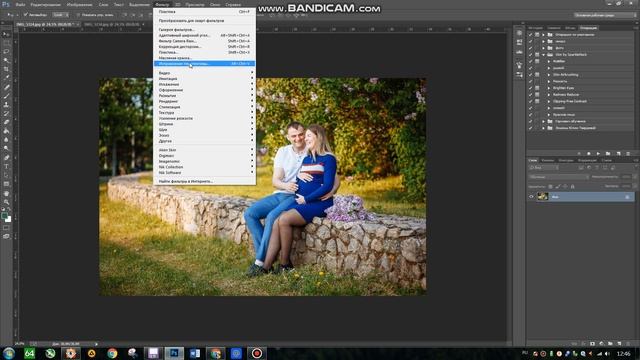Click the background color swatch
This screenshot has height=360, width=640.
[8, 219]
